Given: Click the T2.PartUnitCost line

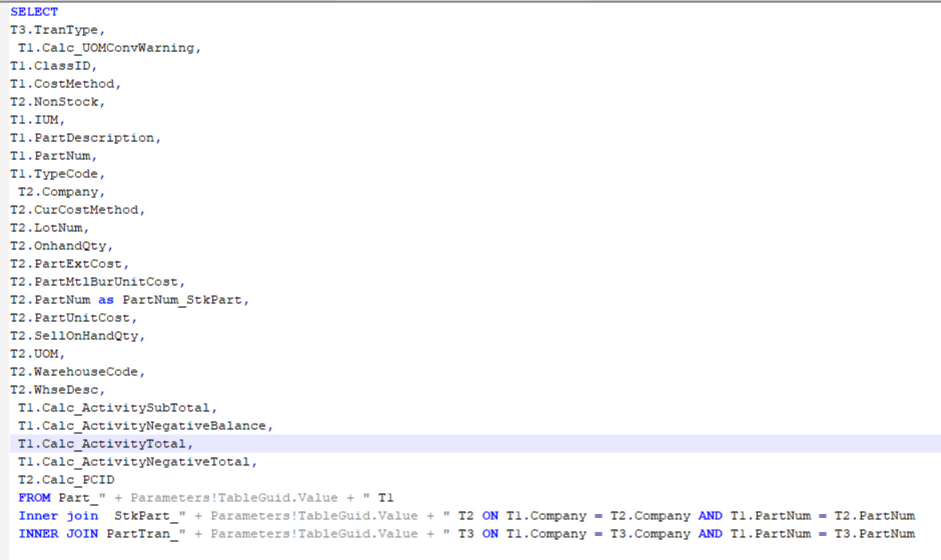Looking at the screenshot, I should click(x=74, y=318).
